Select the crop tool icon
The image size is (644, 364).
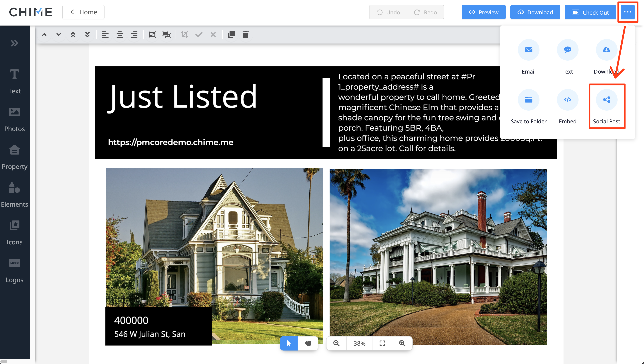pos(185,35)
